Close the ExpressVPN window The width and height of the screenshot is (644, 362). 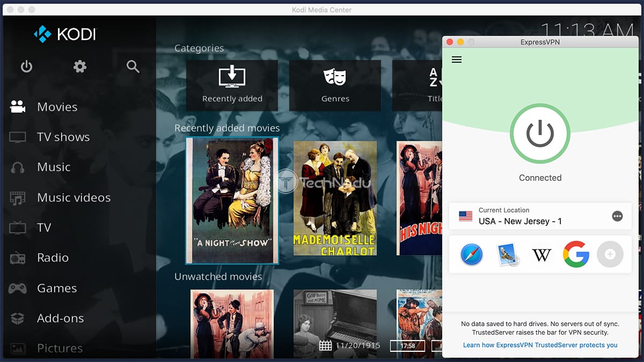point(450,42)
